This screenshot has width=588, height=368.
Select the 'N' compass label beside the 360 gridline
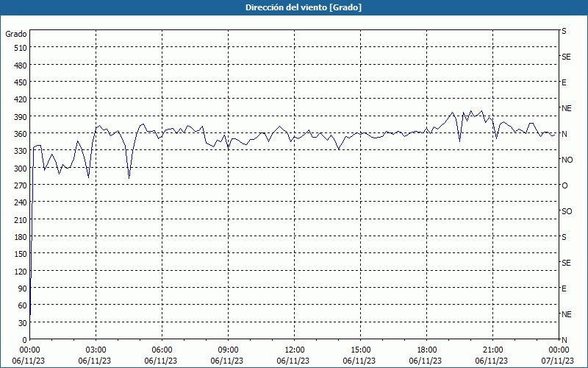pos(564,134)
